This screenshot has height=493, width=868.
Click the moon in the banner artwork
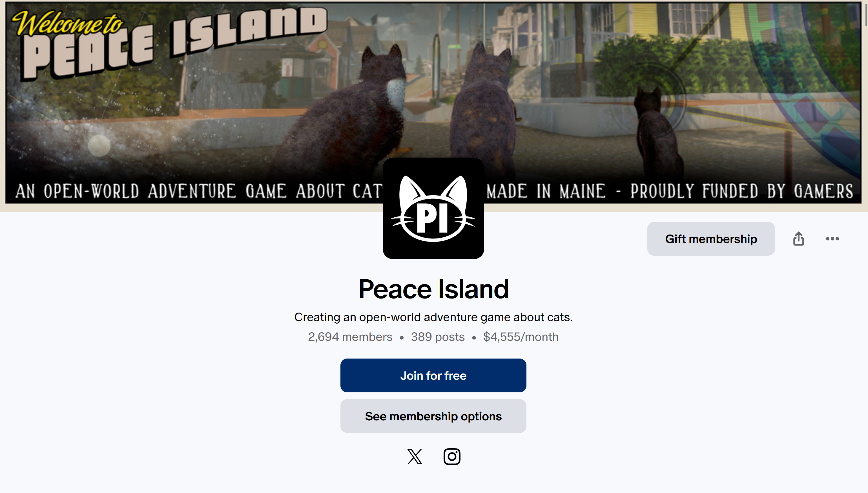coord(99,146)
